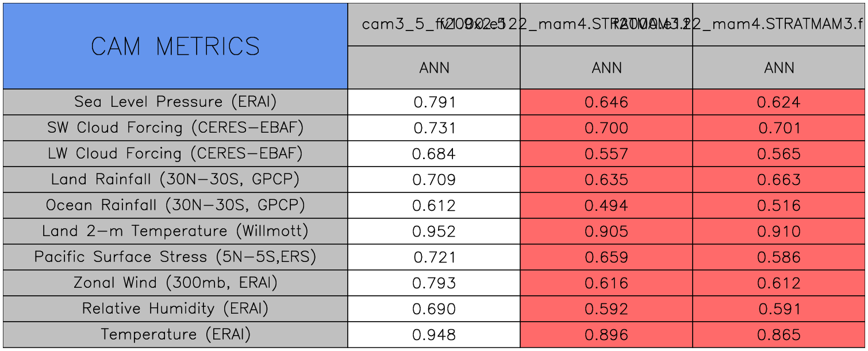868x351 pixels.
Task: Select the 0.952 Land Temperature value
Action: tap(434, 232)
